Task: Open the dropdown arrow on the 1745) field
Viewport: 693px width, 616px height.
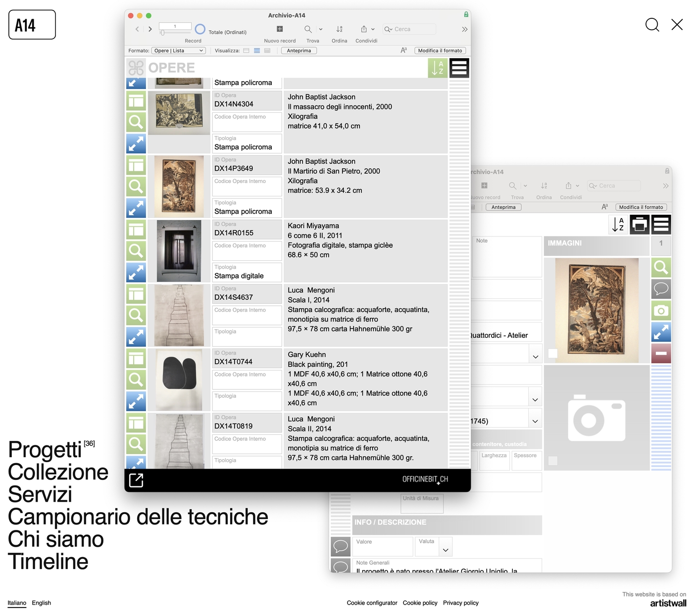Action: click(x=535, y=421)
